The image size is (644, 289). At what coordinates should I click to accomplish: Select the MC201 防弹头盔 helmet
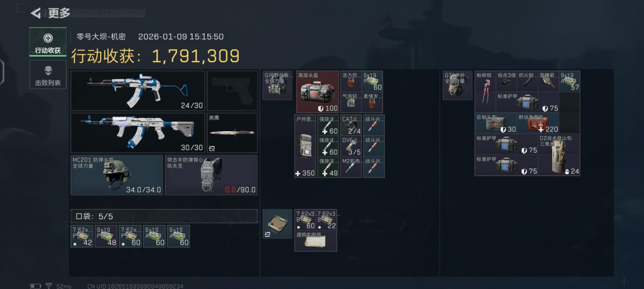click(x=117, y=175)
